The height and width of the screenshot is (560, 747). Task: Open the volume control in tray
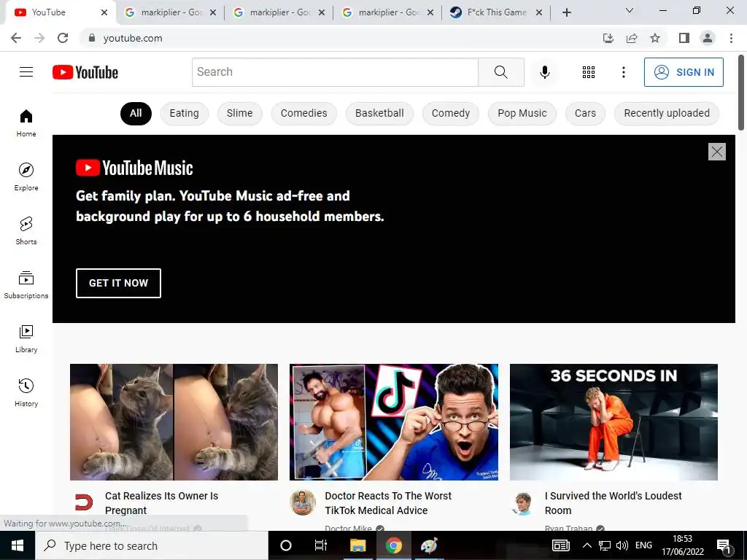pyautogui.click(x=622, y=545)
